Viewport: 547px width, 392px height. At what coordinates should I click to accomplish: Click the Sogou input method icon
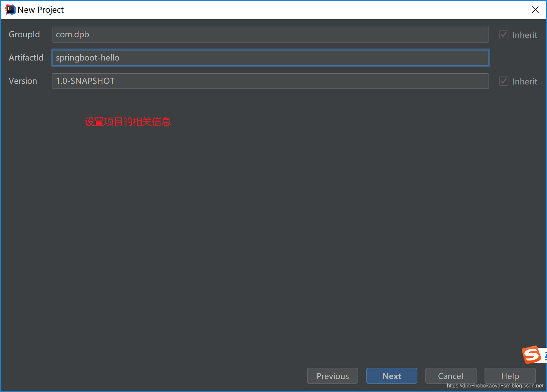tap(532, 354)
